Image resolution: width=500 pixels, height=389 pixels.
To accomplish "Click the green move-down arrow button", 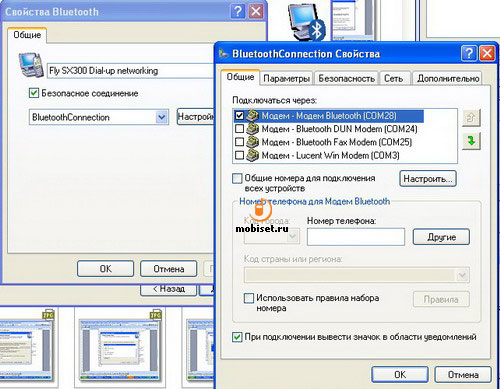I will tap(471, 141).
